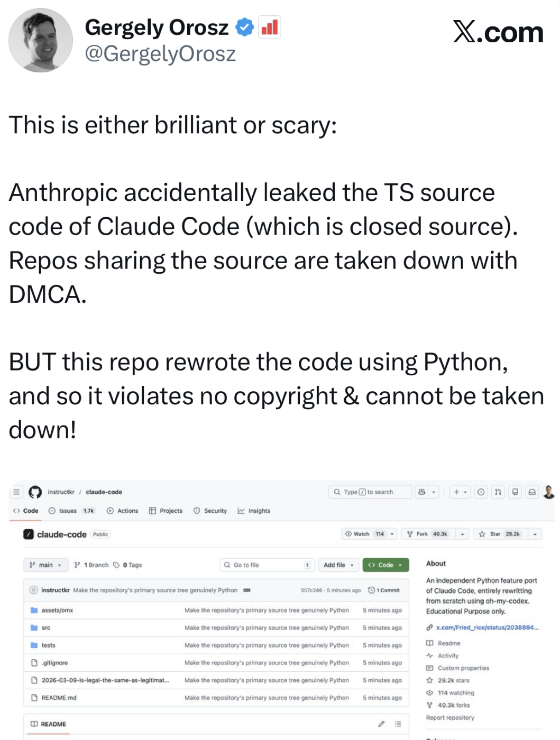Open the pull requests icon in header
This screenshot has height=740, width=560.
(498, 492)
